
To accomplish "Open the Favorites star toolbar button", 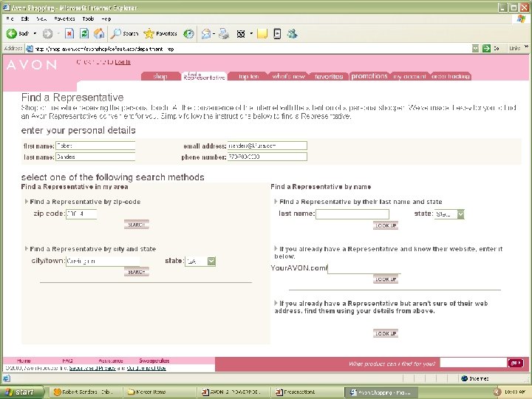I will [x=160, y=33].
